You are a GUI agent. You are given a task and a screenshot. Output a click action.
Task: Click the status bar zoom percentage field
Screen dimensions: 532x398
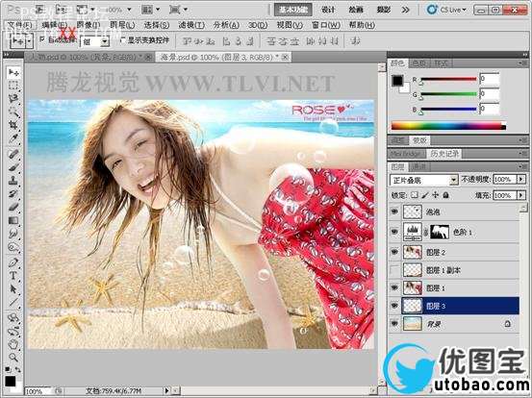pyautogui.click(x=38, y=391)
